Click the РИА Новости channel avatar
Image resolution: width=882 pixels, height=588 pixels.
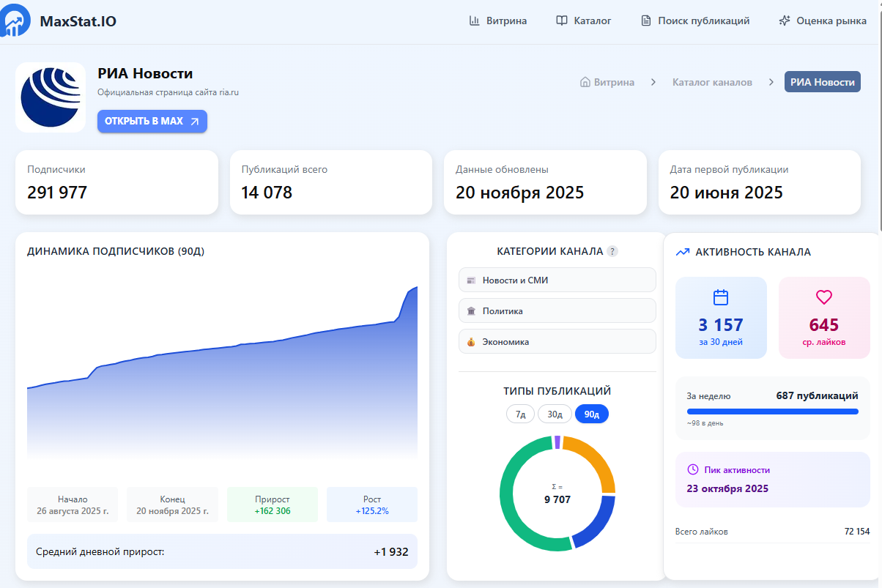[x=51, y=97]
